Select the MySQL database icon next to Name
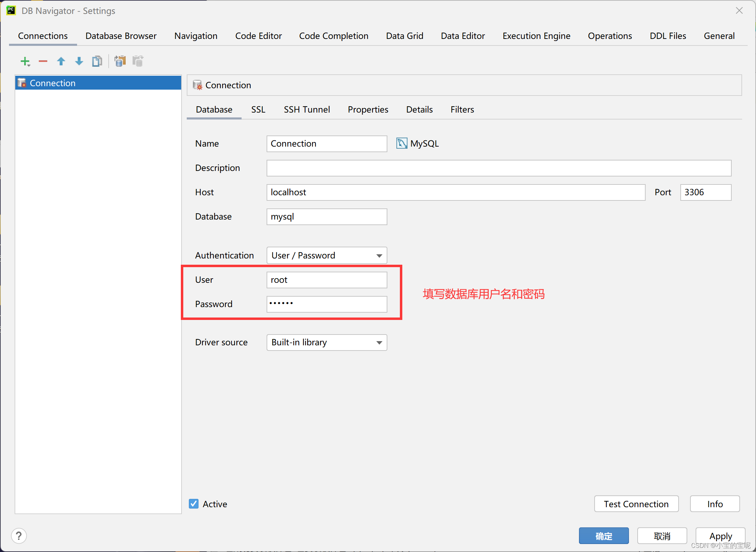This screenshot has width=756, height=552. 401,143
